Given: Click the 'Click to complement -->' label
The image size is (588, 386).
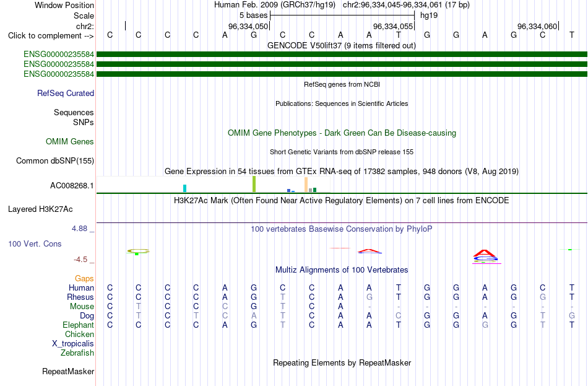Looking at the screenshot, I should point(51,36).
